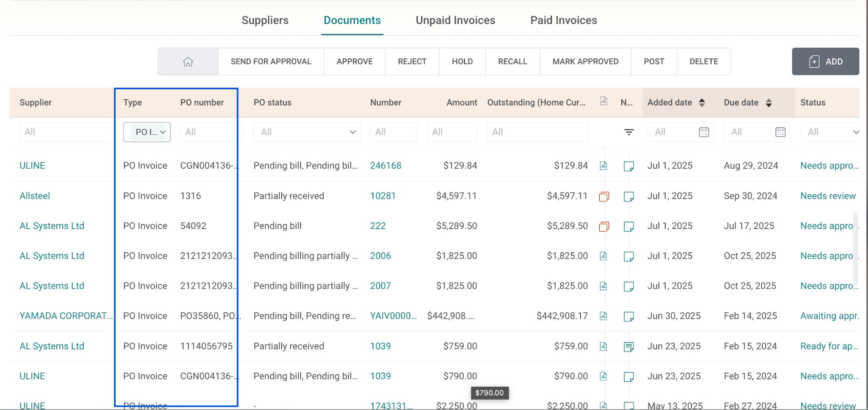Click the MARK APPROVED button
Screen dimensions: 868x410
tap(586, 61)
